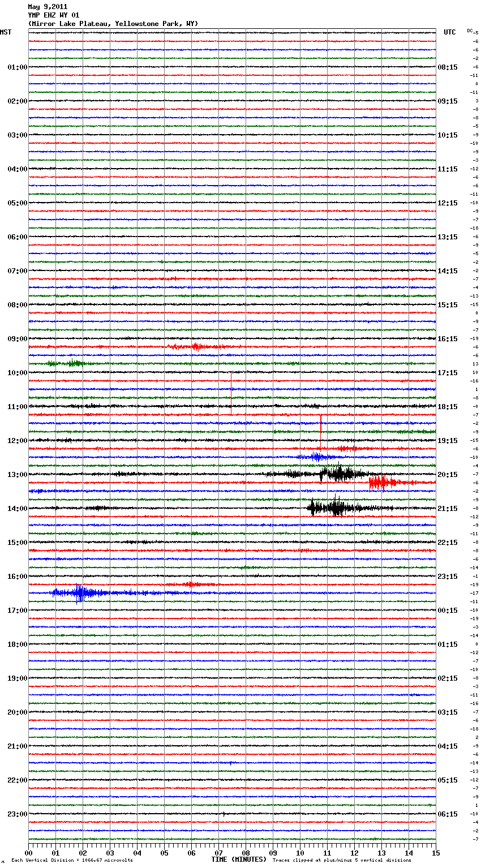Click the 15 tick on bottom axis
481x868 pixels.
pyautogui.click(x=435, y=853)
